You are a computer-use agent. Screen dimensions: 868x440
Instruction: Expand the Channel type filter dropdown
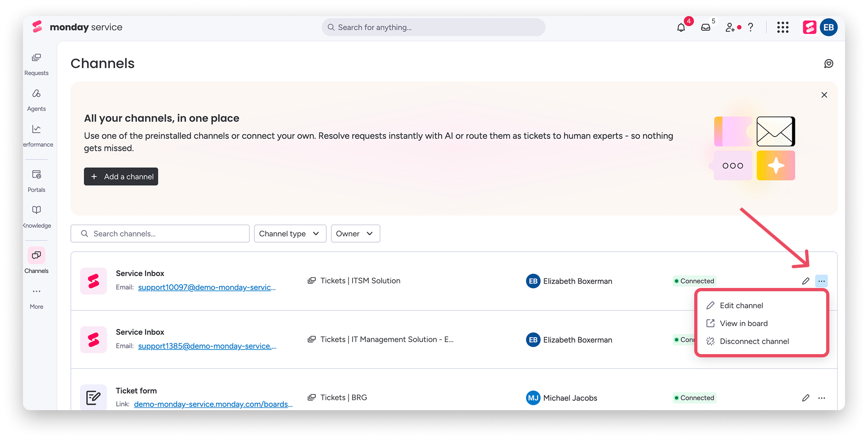pyautogui.click(x=290, y=234)
